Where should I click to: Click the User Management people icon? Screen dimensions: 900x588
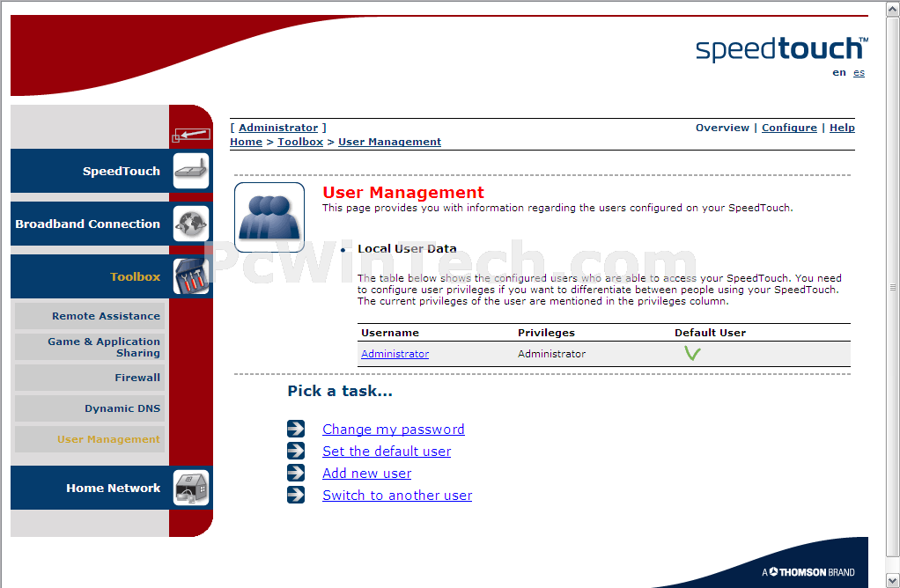pos(269,217)
